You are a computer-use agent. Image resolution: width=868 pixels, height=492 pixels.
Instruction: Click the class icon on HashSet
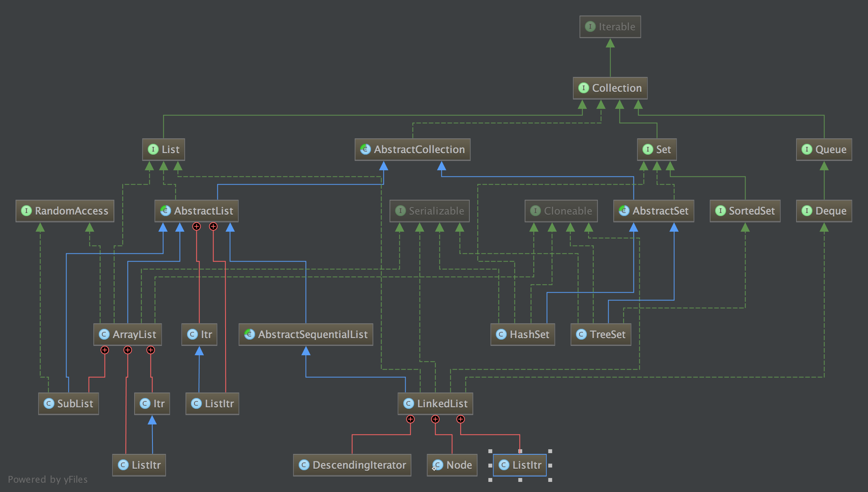(x=501, y=334)
